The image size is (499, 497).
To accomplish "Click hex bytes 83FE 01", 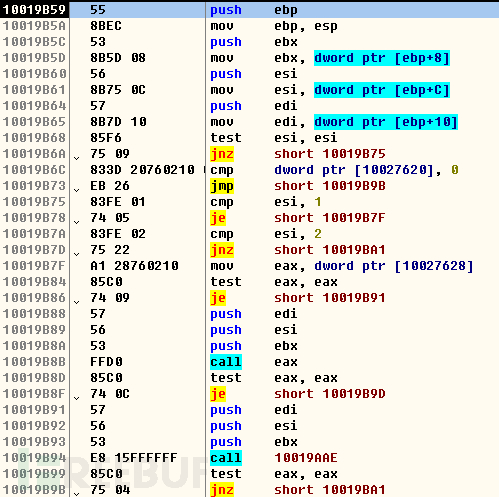I will pos(118,202).
